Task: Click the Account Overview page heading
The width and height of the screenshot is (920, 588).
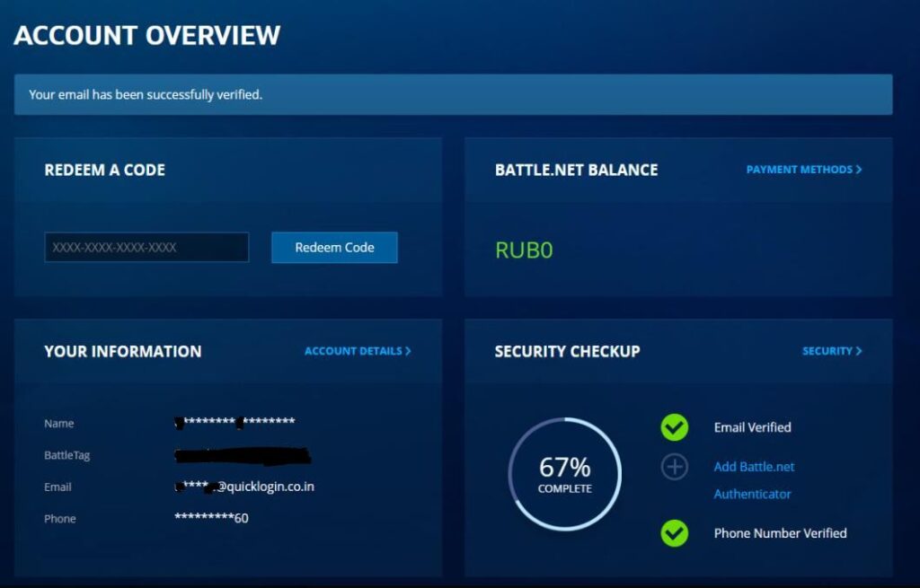Action: [147, 35]
